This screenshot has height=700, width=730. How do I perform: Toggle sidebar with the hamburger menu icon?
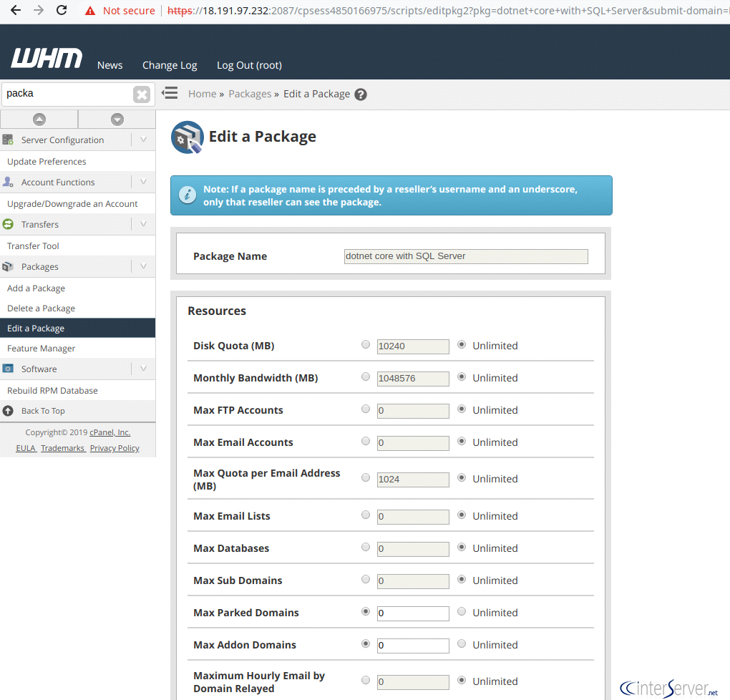[170, 93]
